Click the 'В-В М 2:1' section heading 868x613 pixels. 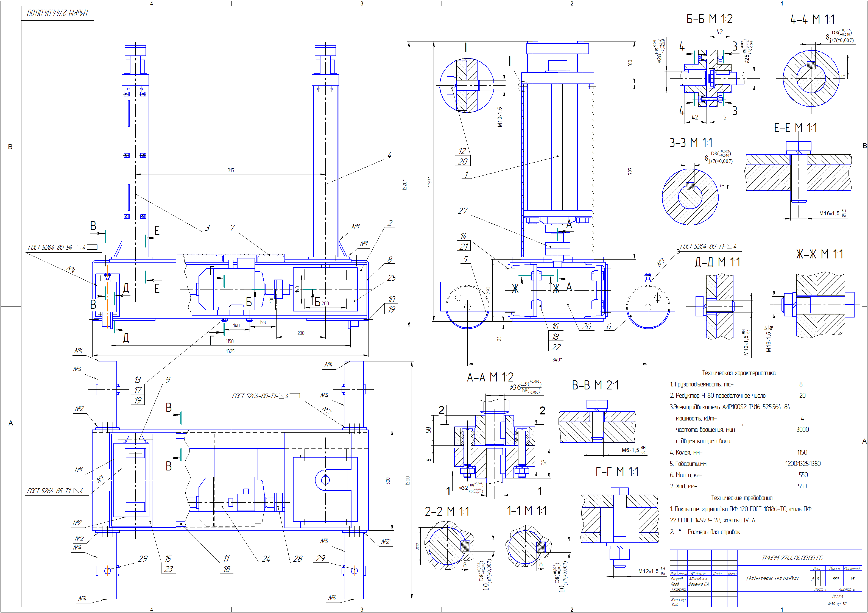595,385
